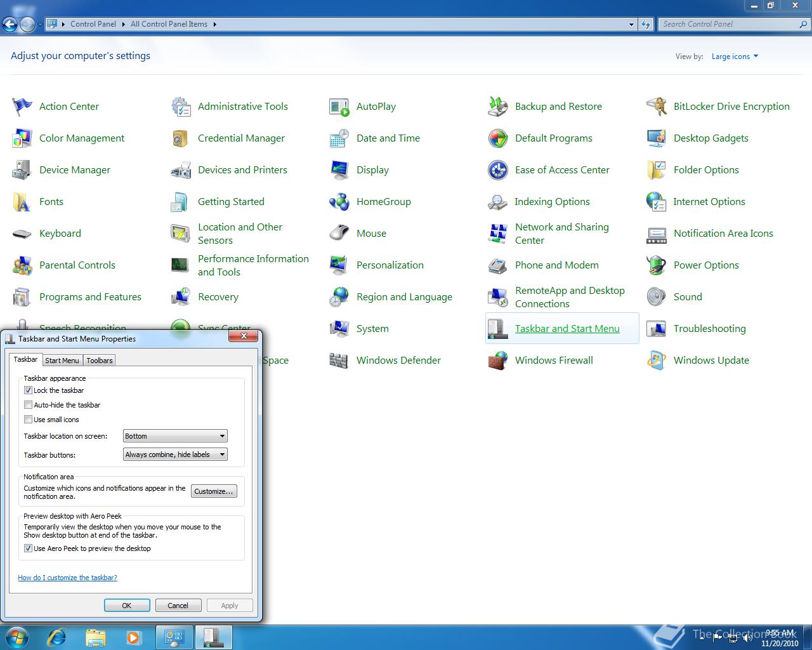Open the AutoPlay icon

339,107
